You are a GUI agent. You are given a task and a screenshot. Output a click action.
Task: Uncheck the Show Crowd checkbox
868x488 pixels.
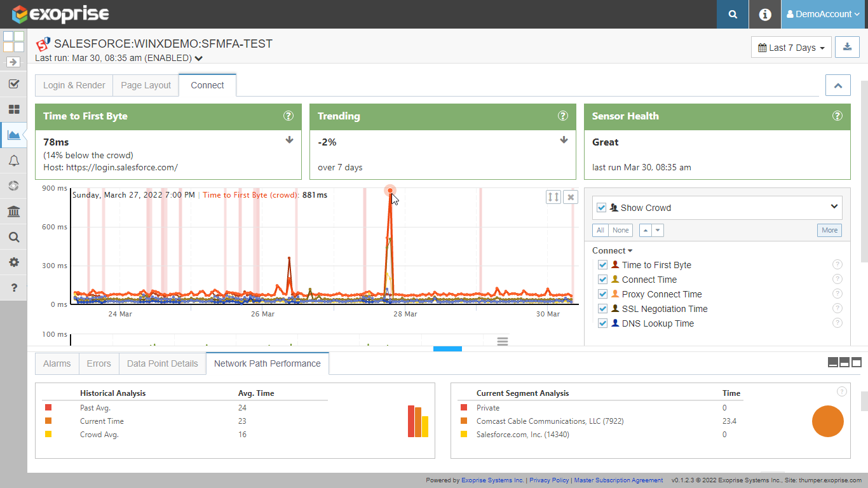coord(602,207)
